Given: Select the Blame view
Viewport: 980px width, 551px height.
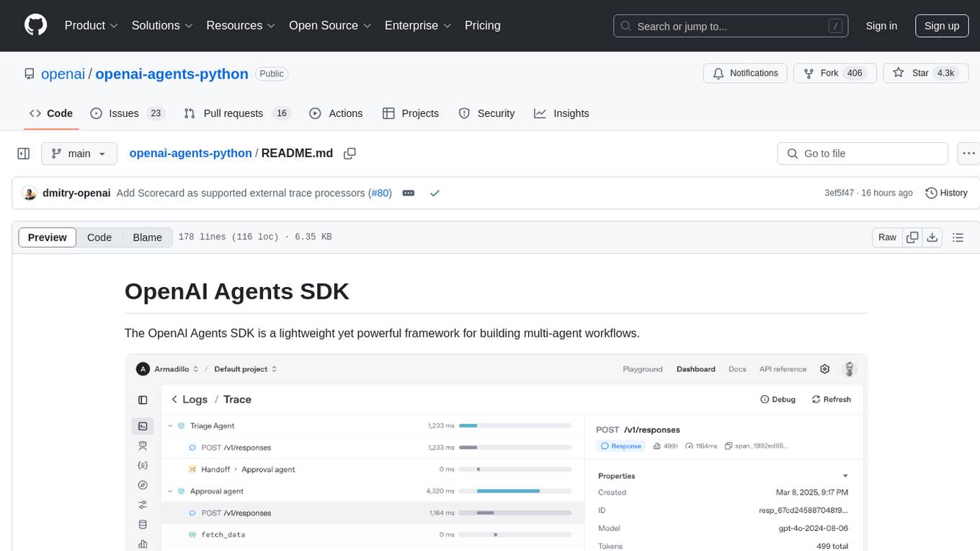Looking at the screenshot, I should click(x=148, y=237).
